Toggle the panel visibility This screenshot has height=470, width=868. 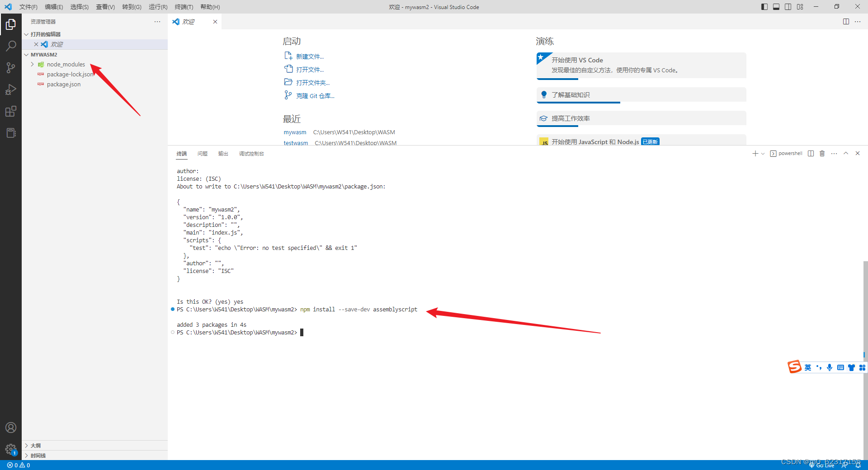(x=776, y=7)
